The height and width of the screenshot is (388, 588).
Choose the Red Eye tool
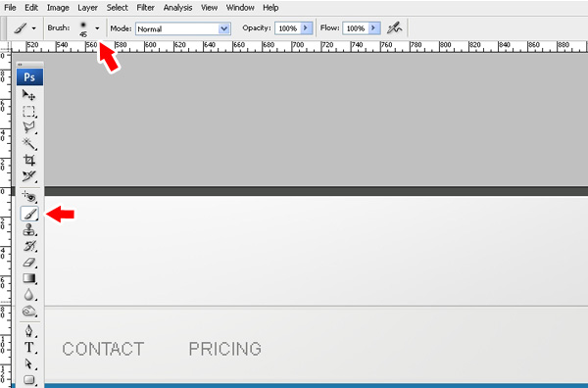pos(28,197)
